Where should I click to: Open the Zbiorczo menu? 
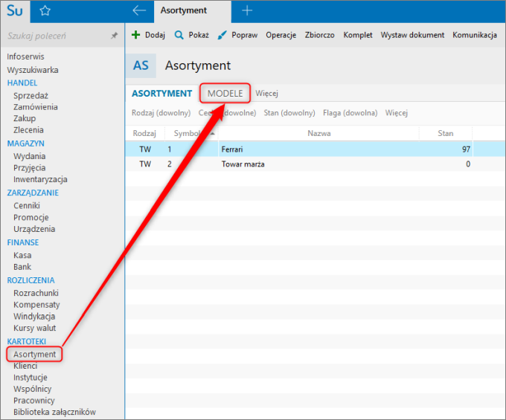click(x=319, y=35)
